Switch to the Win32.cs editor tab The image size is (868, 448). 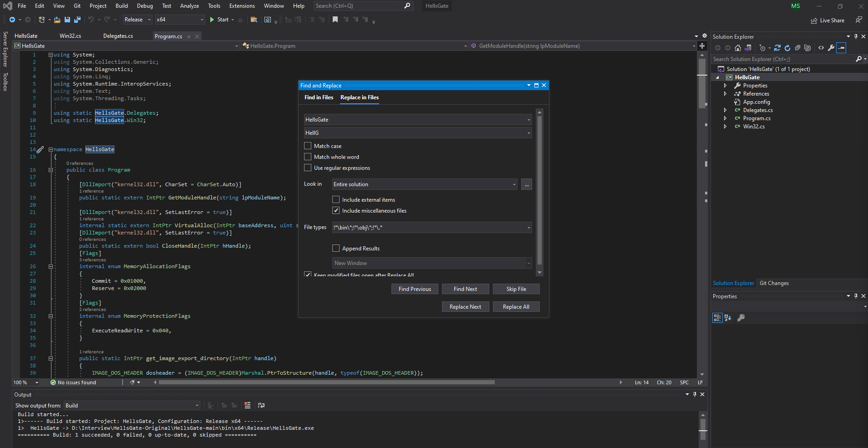click(70, 36)
